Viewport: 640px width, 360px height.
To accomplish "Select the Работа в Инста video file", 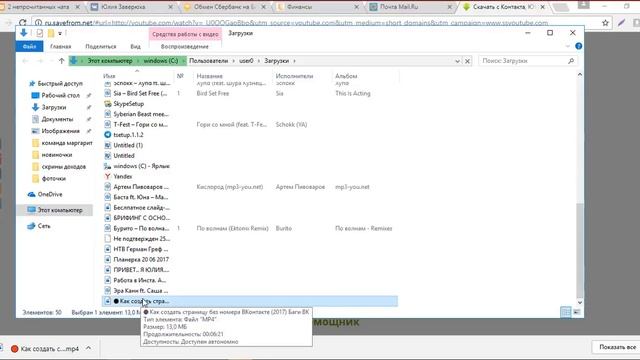I will [140, 280].
